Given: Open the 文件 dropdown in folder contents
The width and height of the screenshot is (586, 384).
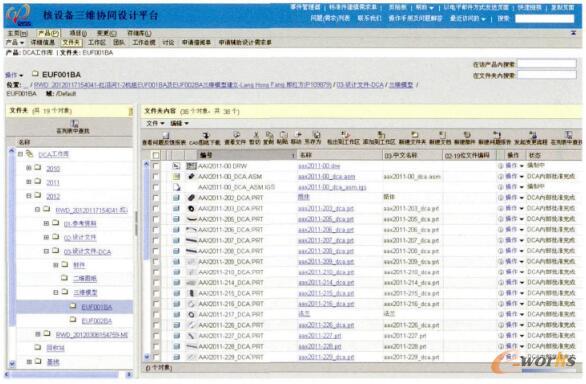Looking at the screenshot, I should pyautogui.click(x=155, y=123).
